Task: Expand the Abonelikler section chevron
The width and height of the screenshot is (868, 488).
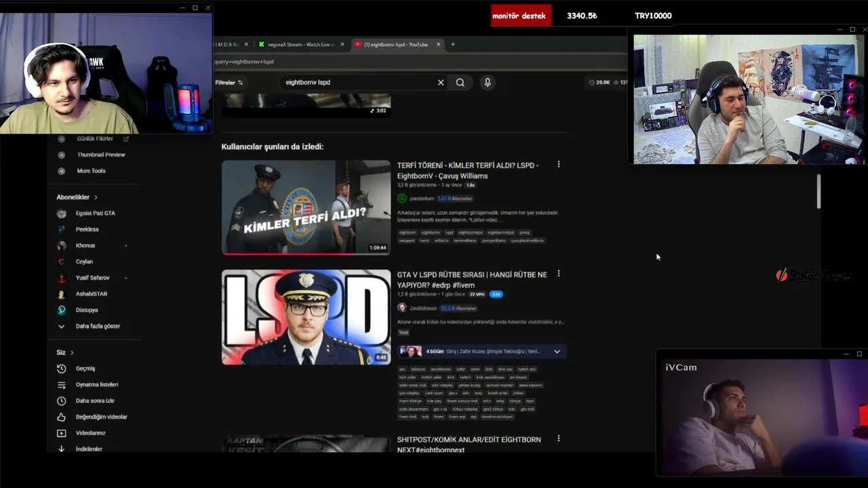Action: pyautogui.click(x=96, y=197)
